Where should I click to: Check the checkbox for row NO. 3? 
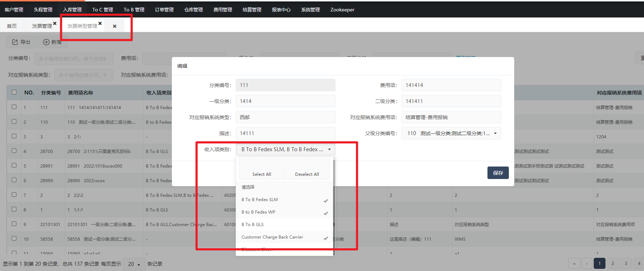point(14,136)
